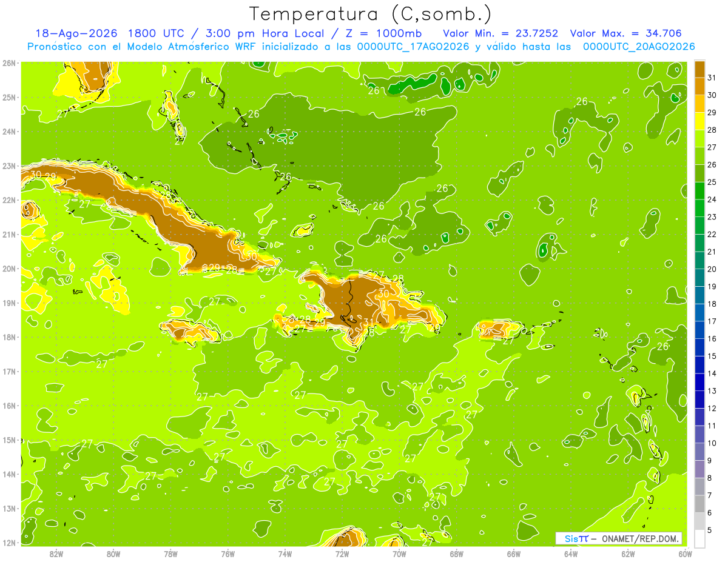
Task: Click the "12N" latitude label
Action: click(8, 543)
